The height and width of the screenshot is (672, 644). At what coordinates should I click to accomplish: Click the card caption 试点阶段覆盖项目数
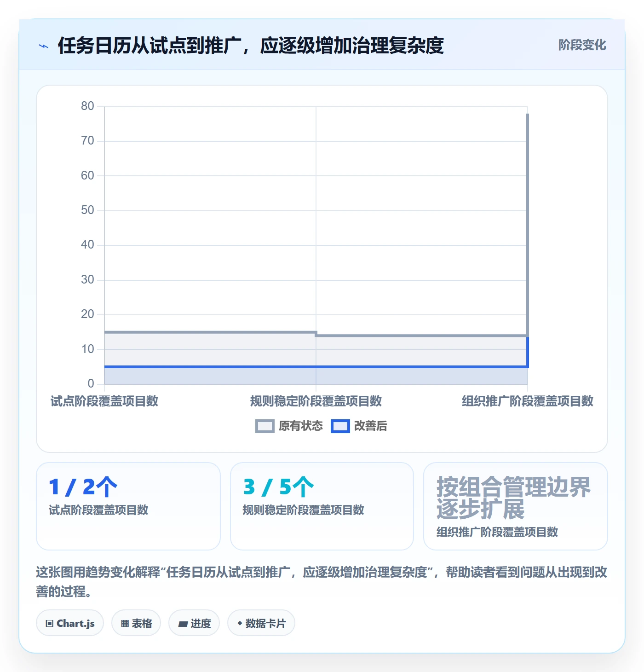[x=98, y=510]
